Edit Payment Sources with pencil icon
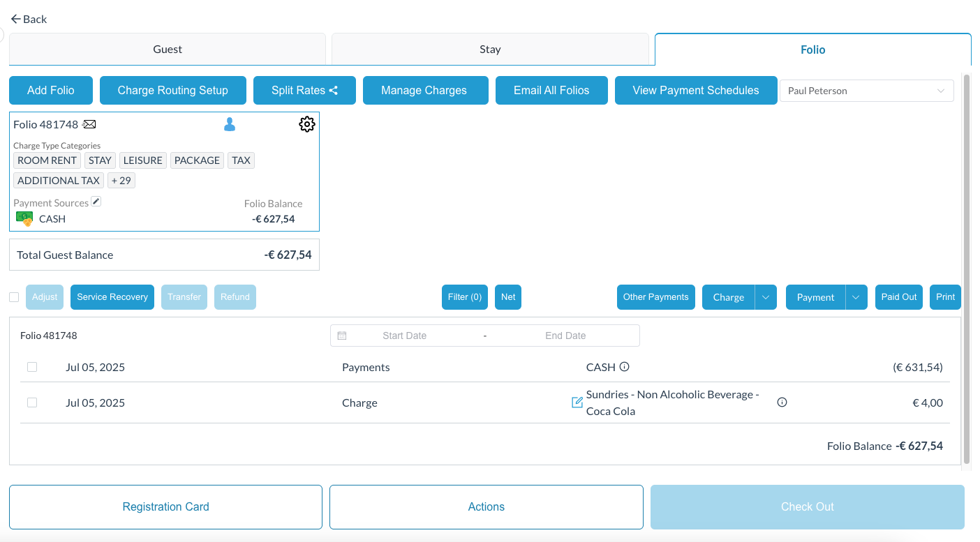This screenshot has width=980, height=542. (96, 202)
